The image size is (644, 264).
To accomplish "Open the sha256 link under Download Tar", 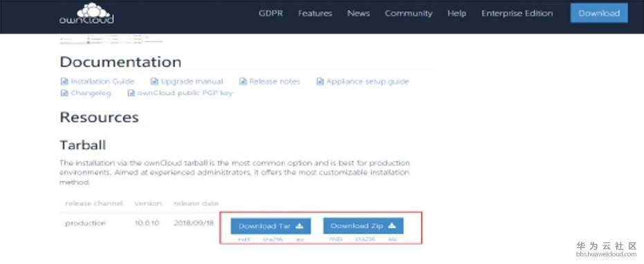I will pyautogui.click(x=273, y=239).
